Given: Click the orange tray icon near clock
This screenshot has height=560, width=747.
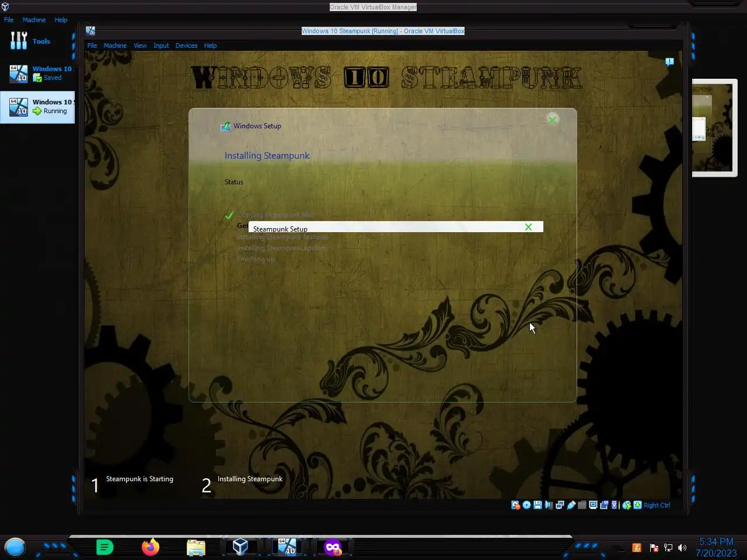Looking at the screenshot, I should pyautogui.click(x=637, y=548).
